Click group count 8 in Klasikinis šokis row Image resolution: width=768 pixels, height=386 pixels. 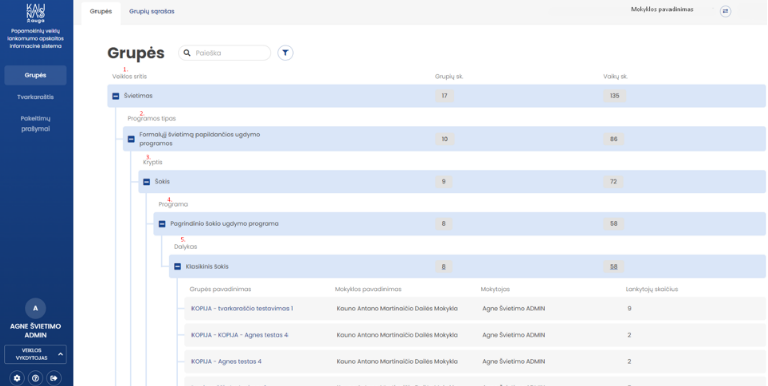pos(444,267)
